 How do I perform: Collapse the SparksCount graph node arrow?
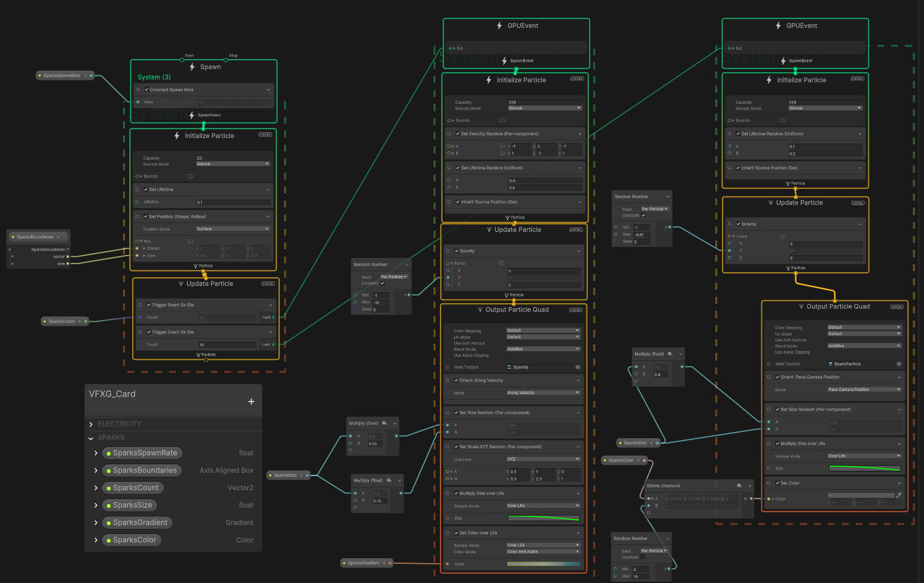coord(80,321)
